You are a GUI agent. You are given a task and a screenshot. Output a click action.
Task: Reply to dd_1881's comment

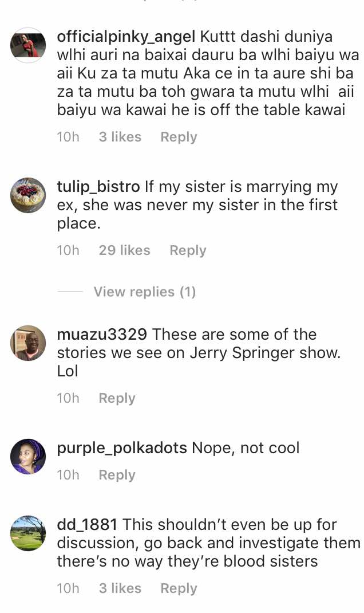tap(179, 589)
